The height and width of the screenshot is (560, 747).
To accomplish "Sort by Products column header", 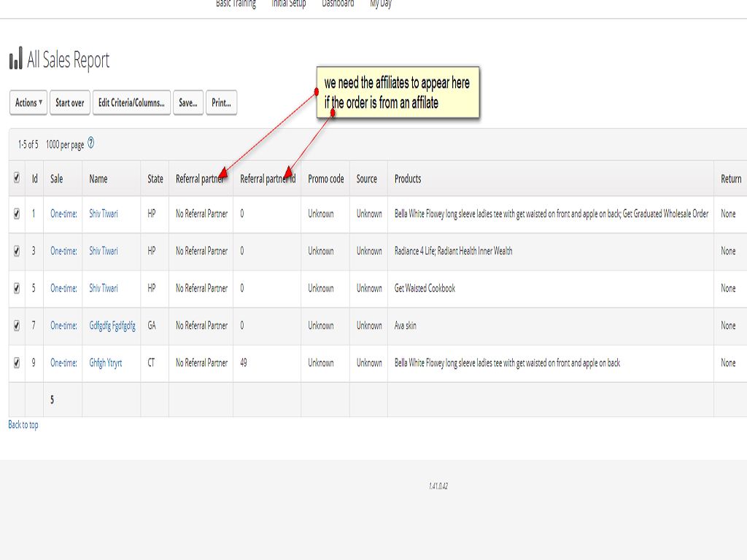I will coord(408,179).
